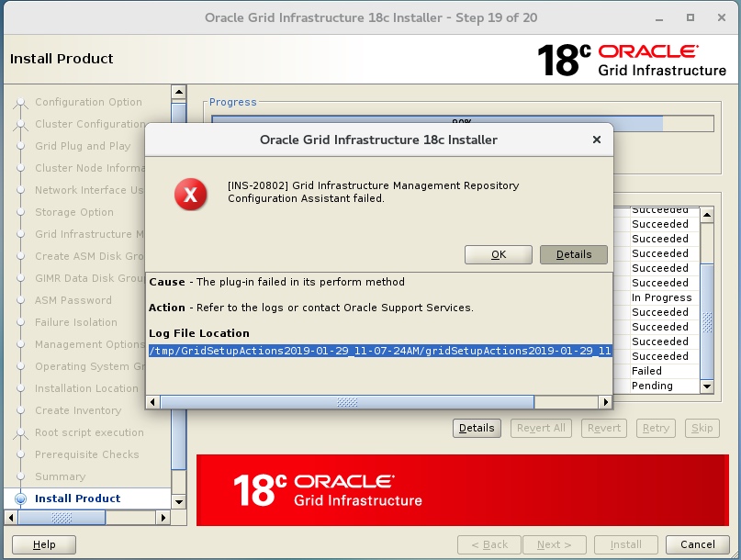Viewport: 741px width, 560px height.
Task: Open Details in the error dialog
Action: pos(573,254)
